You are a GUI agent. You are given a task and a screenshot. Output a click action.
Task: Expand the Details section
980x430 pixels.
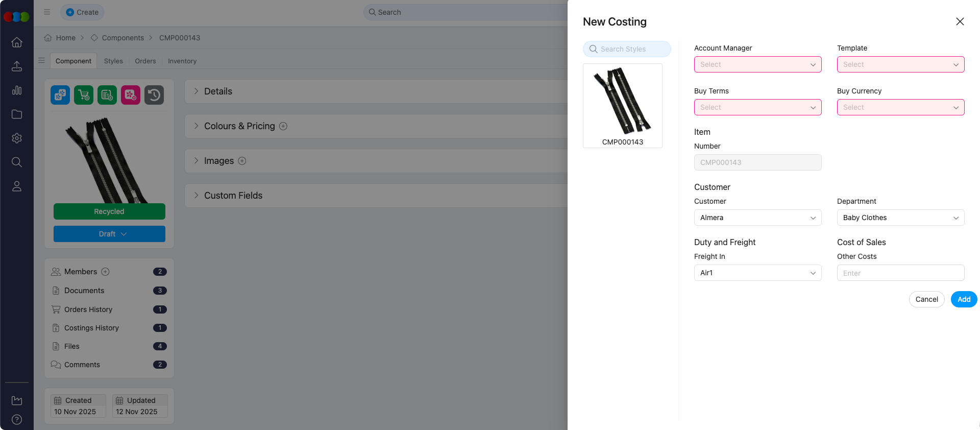pyautogui.click(x=197, y=91)
